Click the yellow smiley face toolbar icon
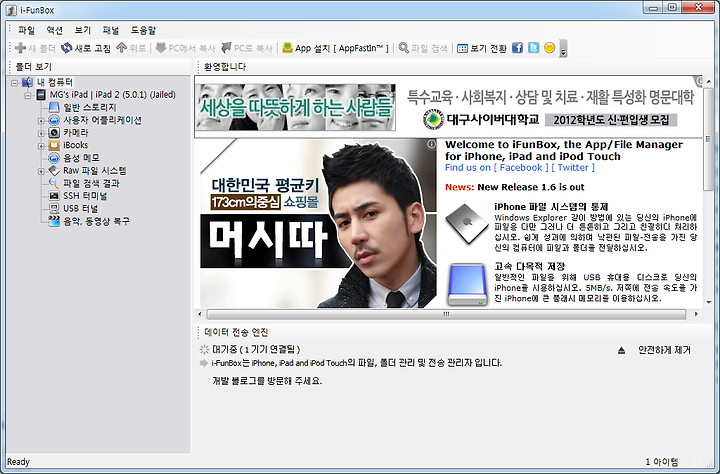This screenshot has width=720, height=474. click(x=550, y=48)
